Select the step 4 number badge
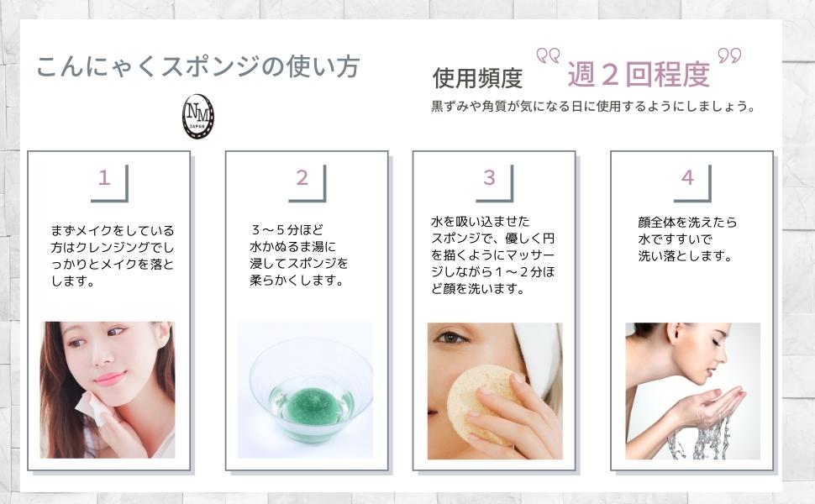This screenshot has width=815, height=504. click(x=692, y=183)
